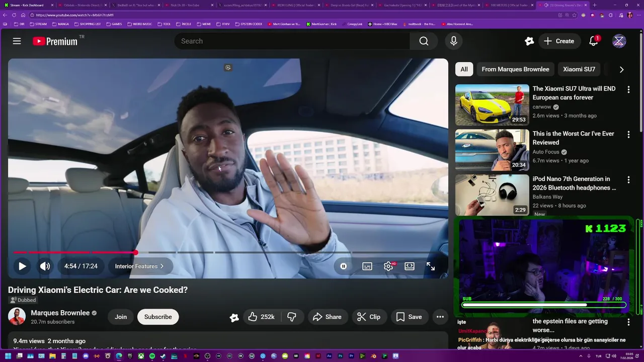Open the CreepyLink bookmark
The height and width of the screenshot is (362, 644).
point(352,24)
